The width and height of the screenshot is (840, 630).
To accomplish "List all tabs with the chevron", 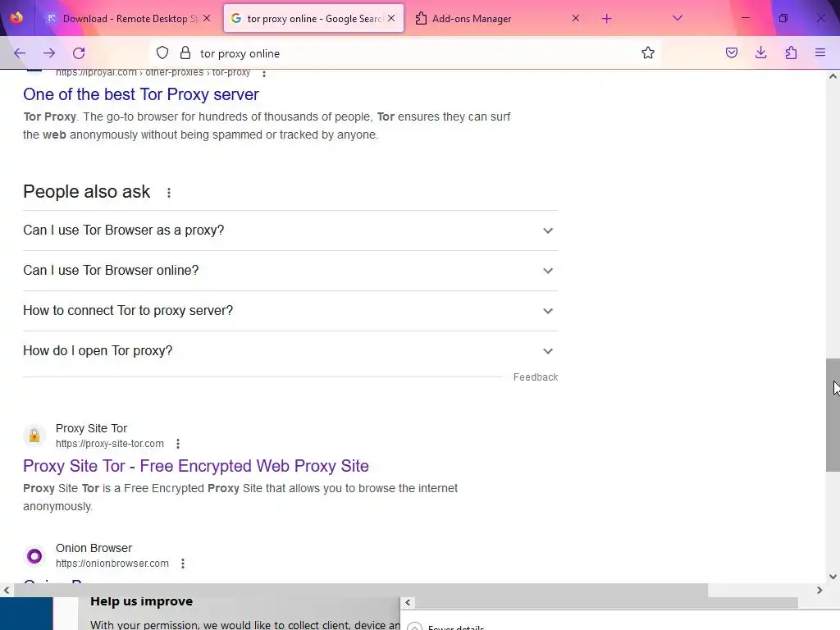I will (x=677, y=18).
